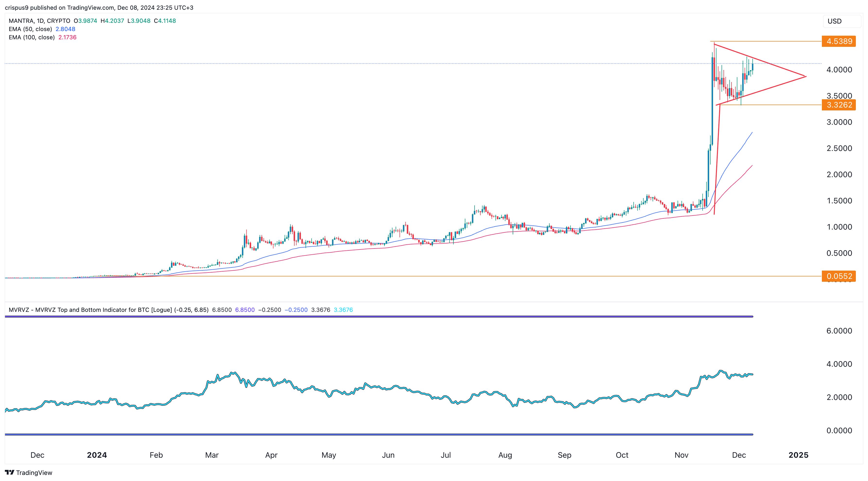
Task: Click the 1.0000 price axis label
Action: pos(839,227)
